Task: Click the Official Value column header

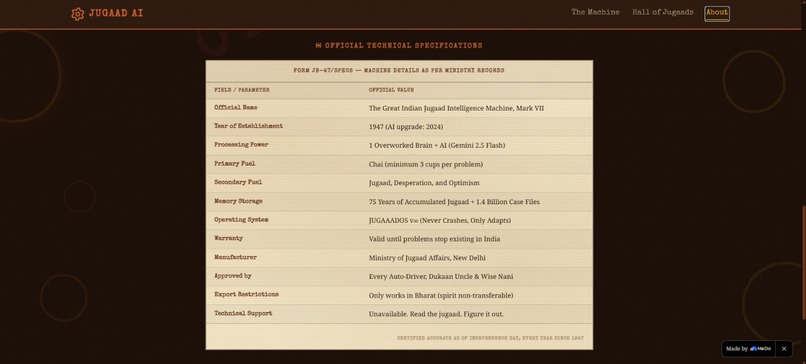Action: tap(391, 90)
